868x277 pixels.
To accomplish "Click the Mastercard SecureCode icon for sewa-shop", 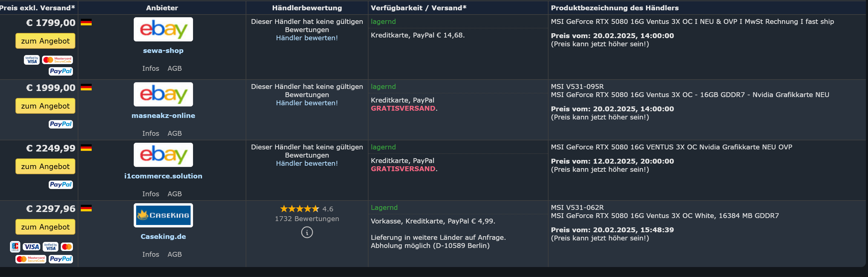I will click(57, 60).
